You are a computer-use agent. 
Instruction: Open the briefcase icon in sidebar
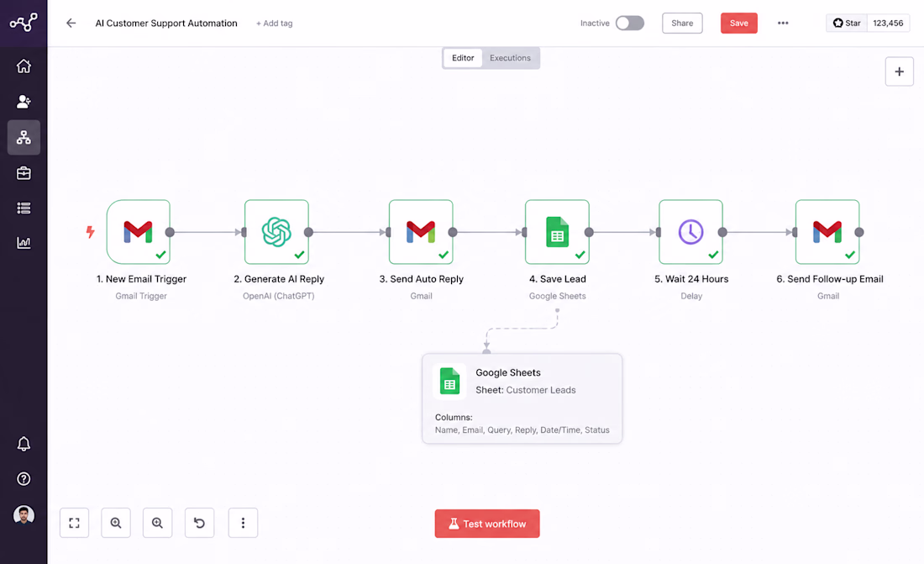(24, 173)
